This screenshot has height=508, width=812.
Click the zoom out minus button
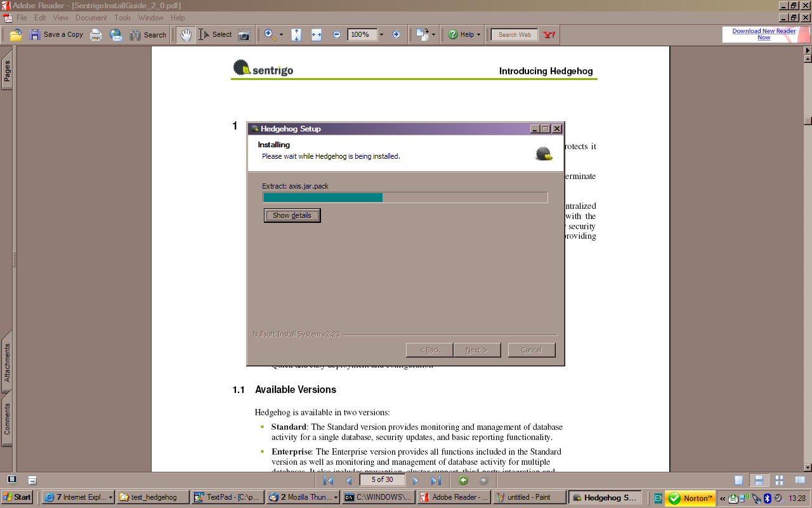click(337, 35)
